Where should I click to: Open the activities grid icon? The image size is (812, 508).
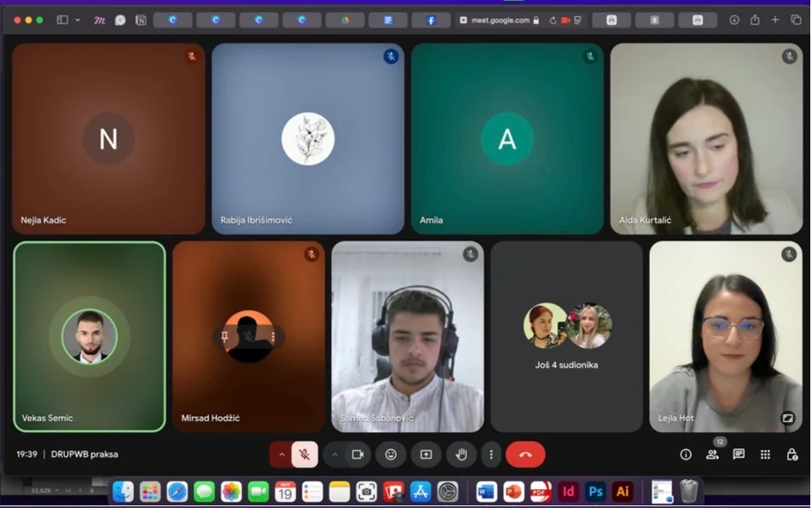765,454
